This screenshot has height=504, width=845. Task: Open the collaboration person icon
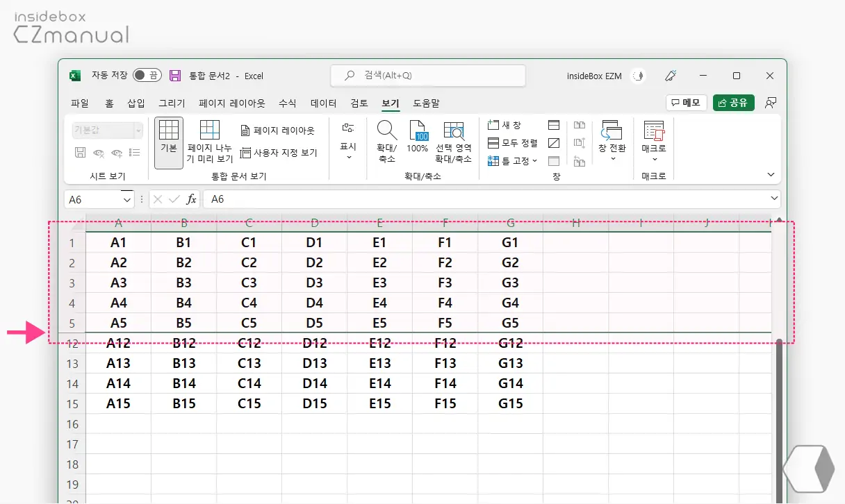770,103
